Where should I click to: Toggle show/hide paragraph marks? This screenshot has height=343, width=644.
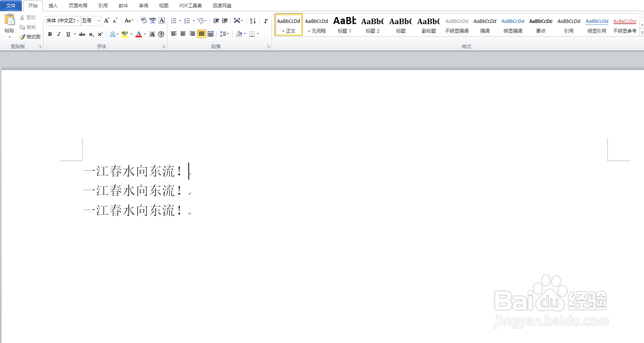click(x=266, y=21)
